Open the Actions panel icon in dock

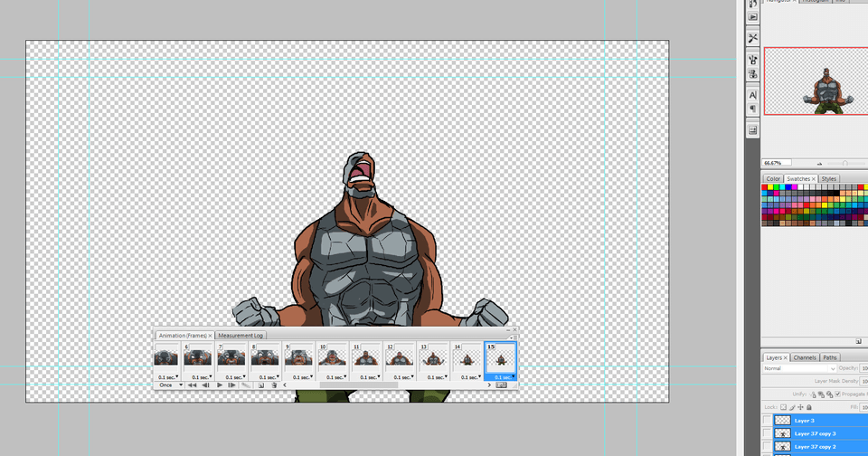coord(752,17)
